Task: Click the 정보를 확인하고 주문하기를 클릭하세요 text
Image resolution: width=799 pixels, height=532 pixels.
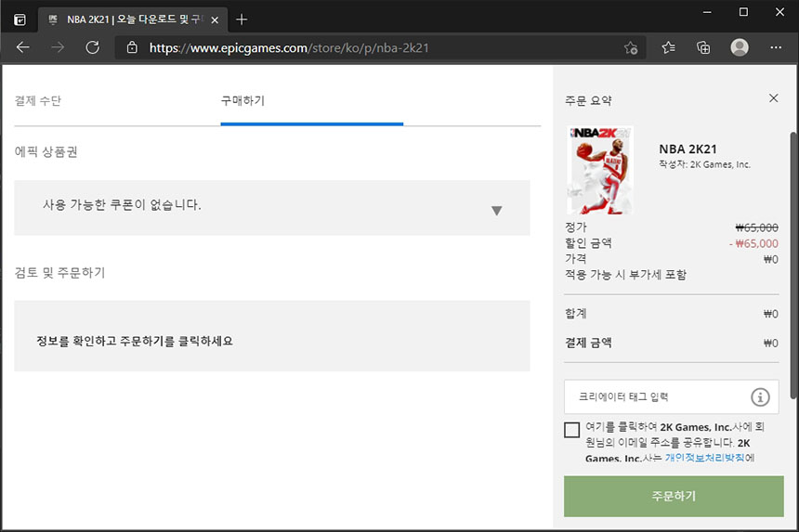Action: point(135,341)
